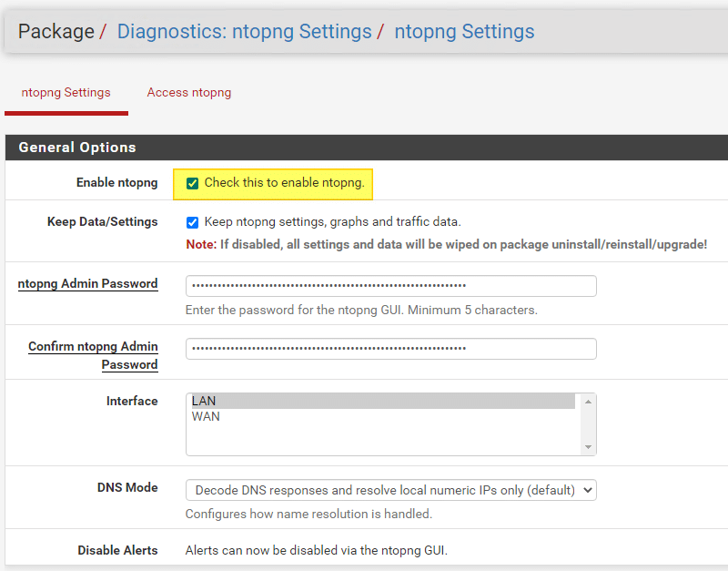Viewport: 728px width, 571px height.
Task: Switch to the Access ntopng tab
Action: (189, 93)
